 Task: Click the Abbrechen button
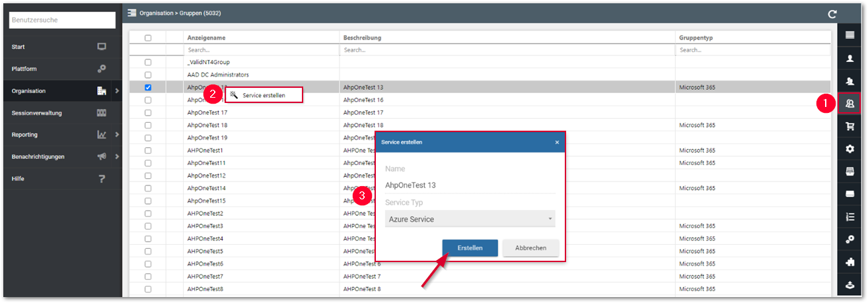pyautogui.click(x=530, y=248)
